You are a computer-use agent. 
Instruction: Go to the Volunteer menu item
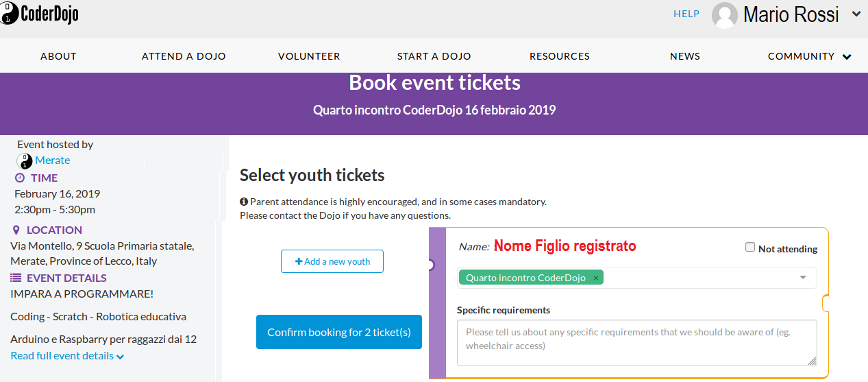click(x=309, y=56)
